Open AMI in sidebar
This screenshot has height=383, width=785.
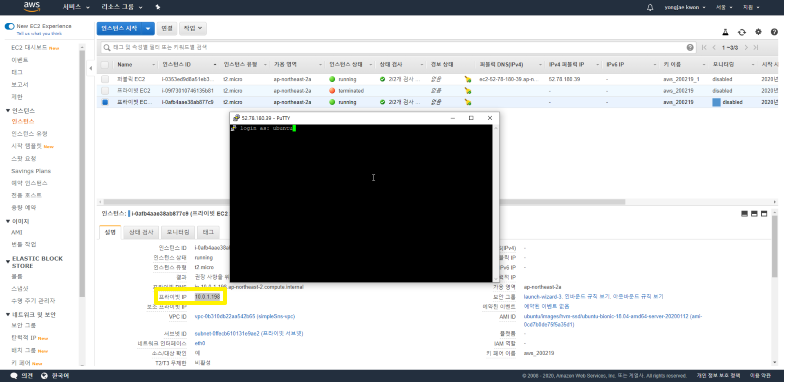pyautogui.click(x=17, y=232)
